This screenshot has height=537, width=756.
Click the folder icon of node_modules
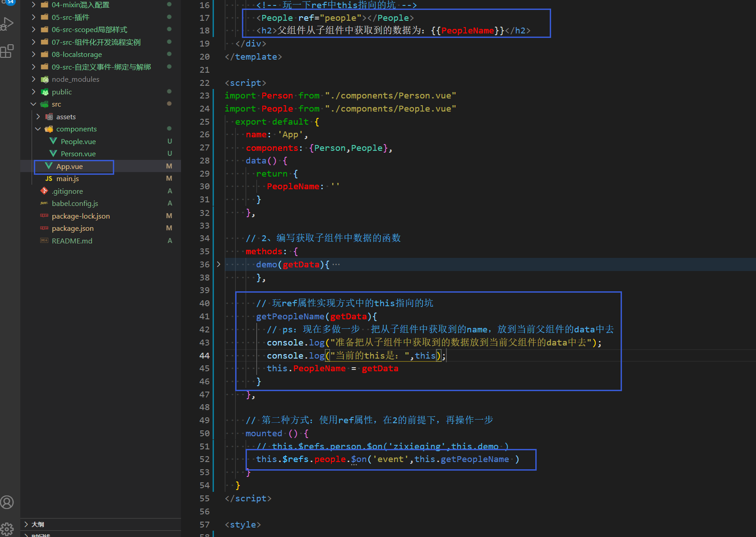pyautogui.click(x=45, y=79)
